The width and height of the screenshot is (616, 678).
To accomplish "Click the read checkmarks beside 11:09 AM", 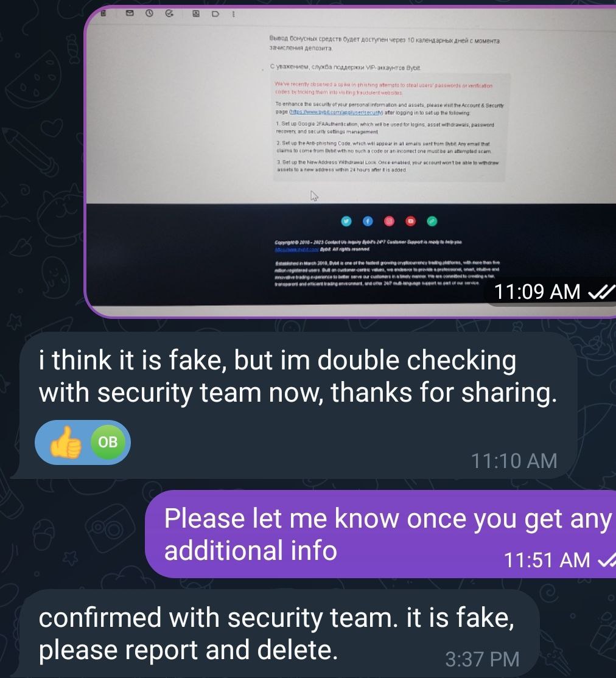I will click(601, 292).
